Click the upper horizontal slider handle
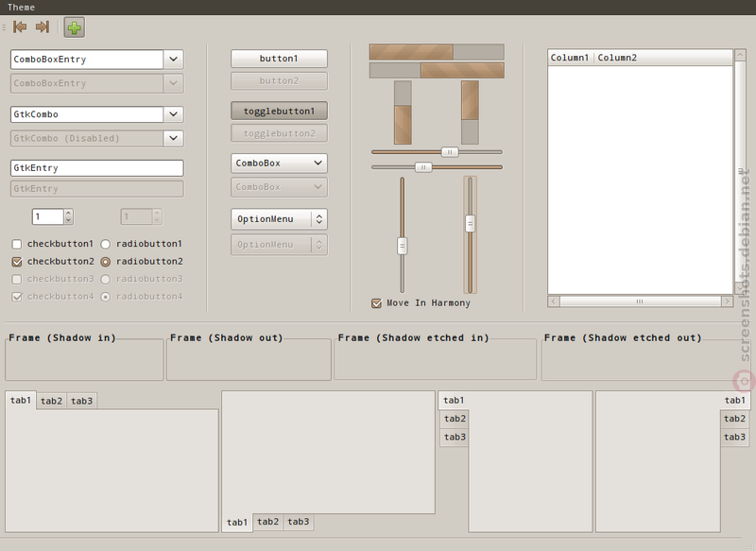Viewport: 756px width, 551px height. point(450,152)
